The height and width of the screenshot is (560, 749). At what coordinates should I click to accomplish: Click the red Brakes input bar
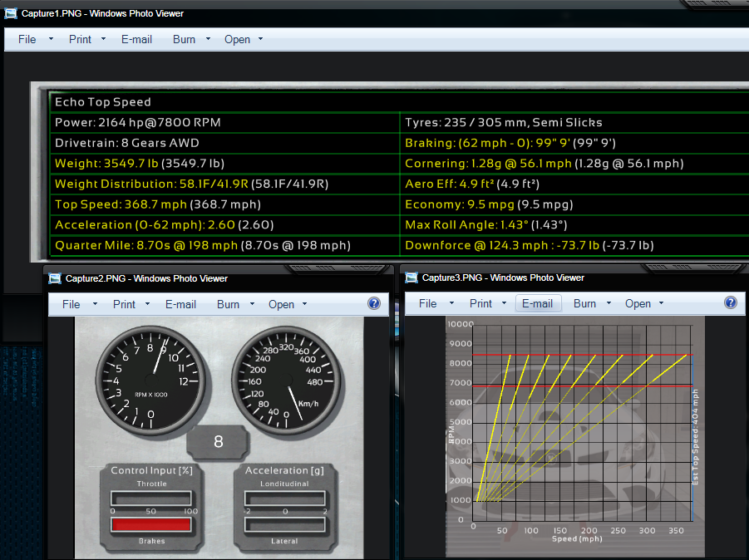(x=151, y=524)
